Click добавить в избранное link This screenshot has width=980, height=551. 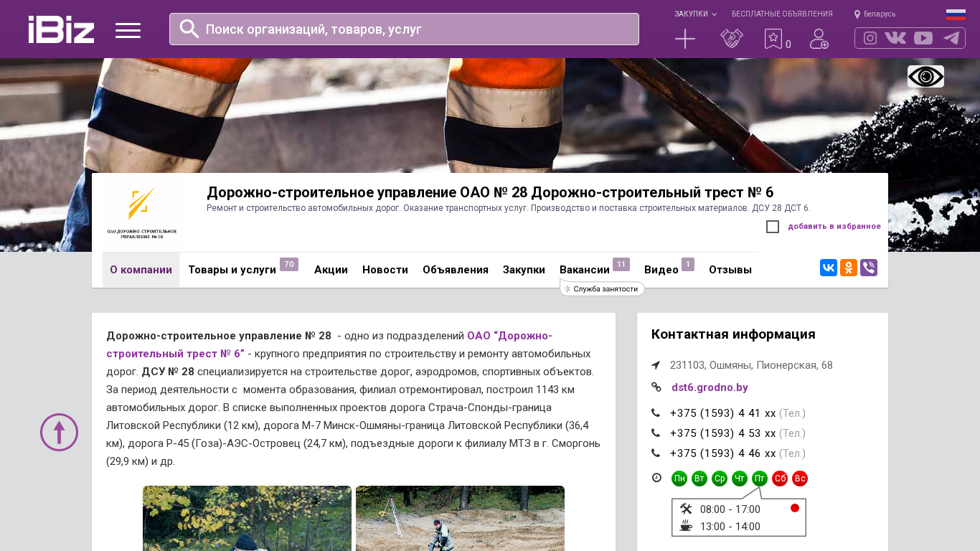pyautogui.click(x=834, y=227)
